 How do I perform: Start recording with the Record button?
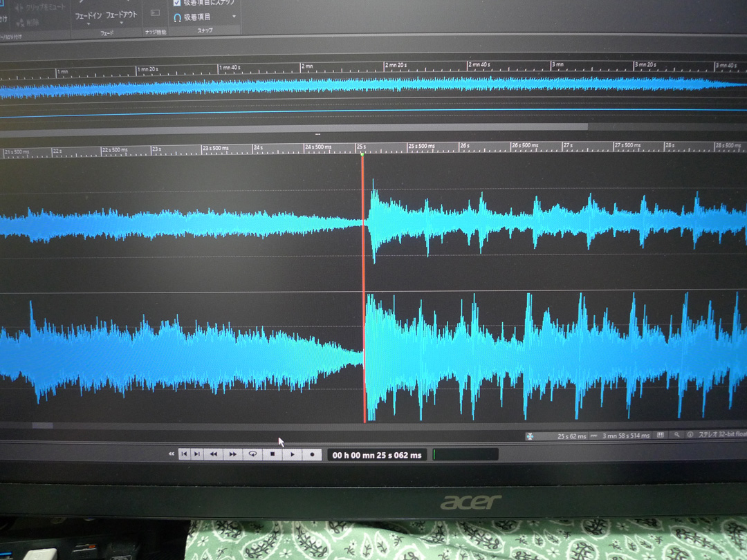(x=312, y=454)
